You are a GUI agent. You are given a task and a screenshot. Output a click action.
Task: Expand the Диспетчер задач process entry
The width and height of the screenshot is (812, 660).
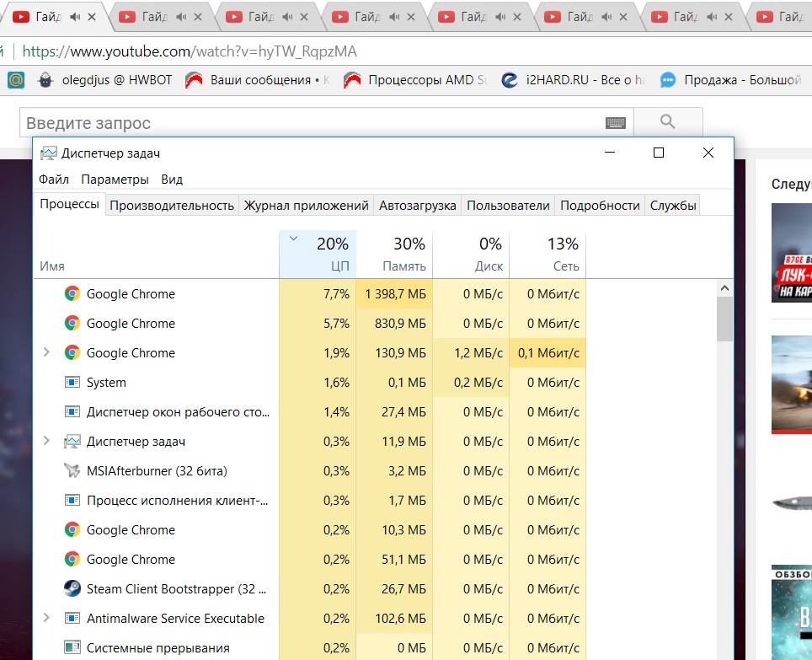tap(46, 441)
